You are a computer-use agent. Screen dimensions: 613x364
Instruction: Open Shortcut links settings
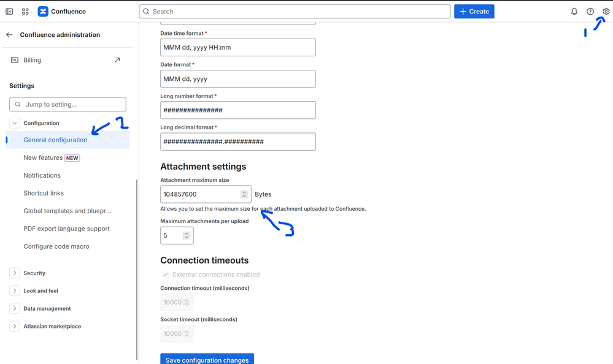click(42, 193)
